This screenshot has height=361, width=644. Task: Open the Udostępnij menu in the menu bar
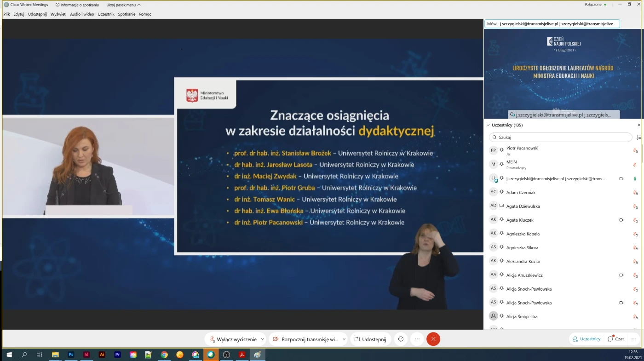(37, 14)
